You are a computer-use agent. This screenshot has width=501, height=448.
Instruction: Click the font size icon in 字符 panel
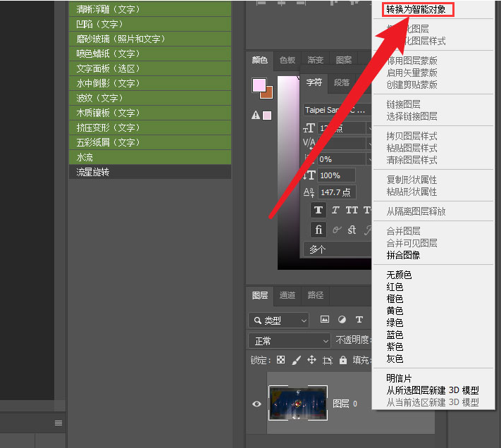click(x=309, y=128)
